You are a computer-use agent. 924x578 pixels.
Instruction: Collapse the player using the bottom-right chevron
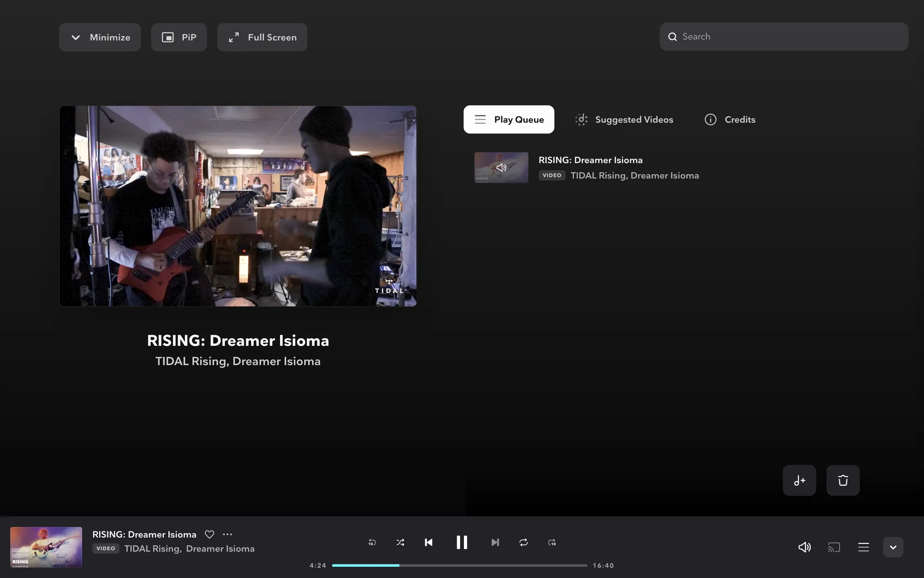(x=893, y=547)
